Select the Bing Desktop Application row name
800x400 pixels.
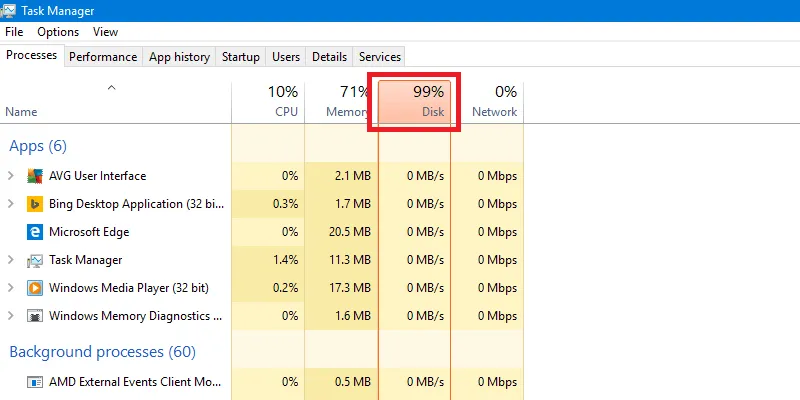pyautogui.click(x=136, y=204)
